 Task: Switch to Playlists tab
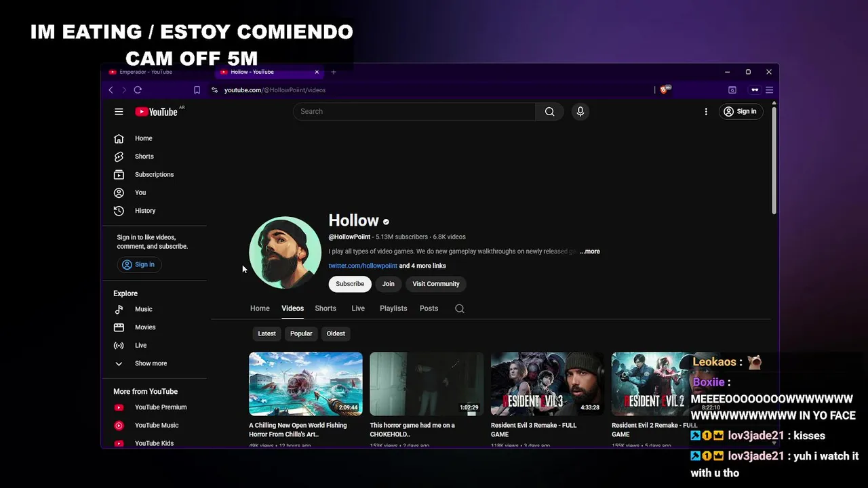click(x=393, y=308)
